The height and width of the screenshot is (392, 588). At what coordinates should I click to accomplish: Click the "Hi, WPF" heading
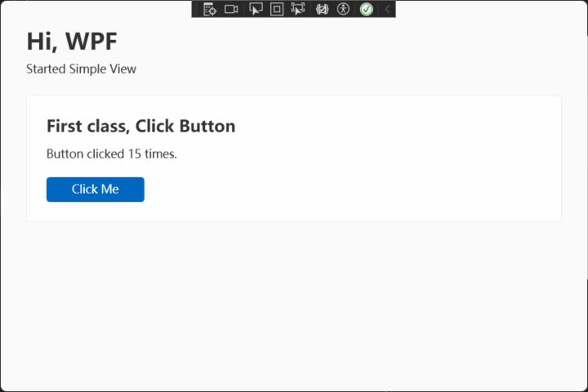[x=72, y=41]
